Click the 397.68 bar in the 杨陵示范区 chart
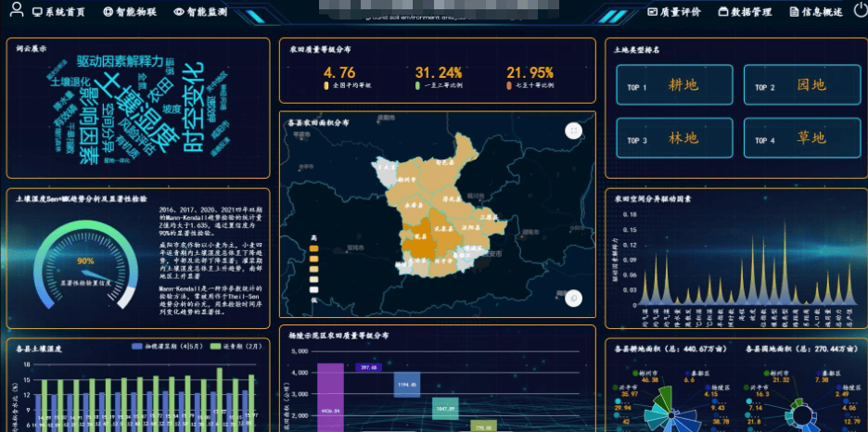Screen dimensions: 868x432 tap(369, 367)
